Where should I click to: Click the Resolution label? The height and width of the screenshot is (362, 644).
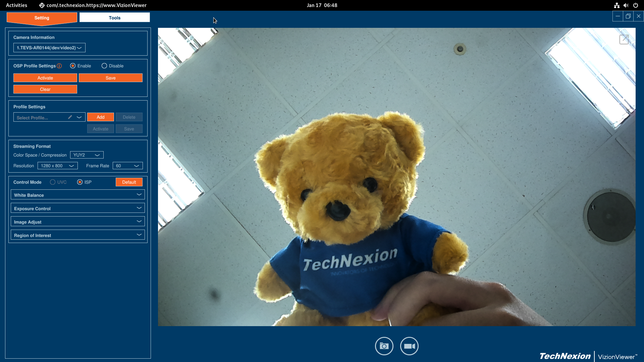[x=23, y=166]
